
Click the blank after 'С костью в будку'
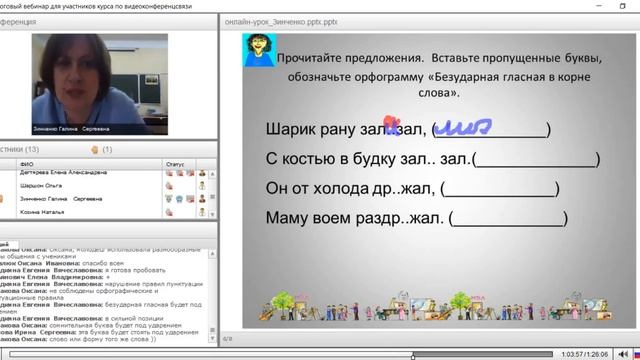coord(536,160)
